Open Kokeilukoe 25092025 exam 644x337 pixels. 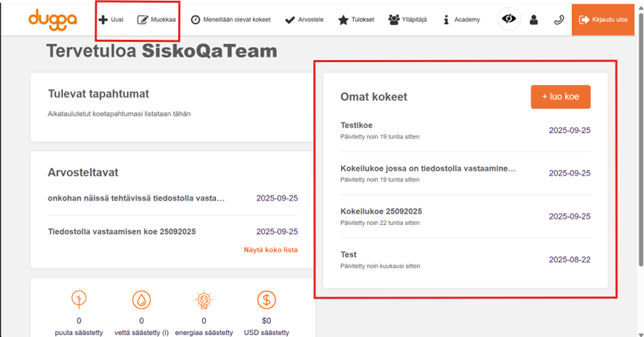[x=381, y=211]
